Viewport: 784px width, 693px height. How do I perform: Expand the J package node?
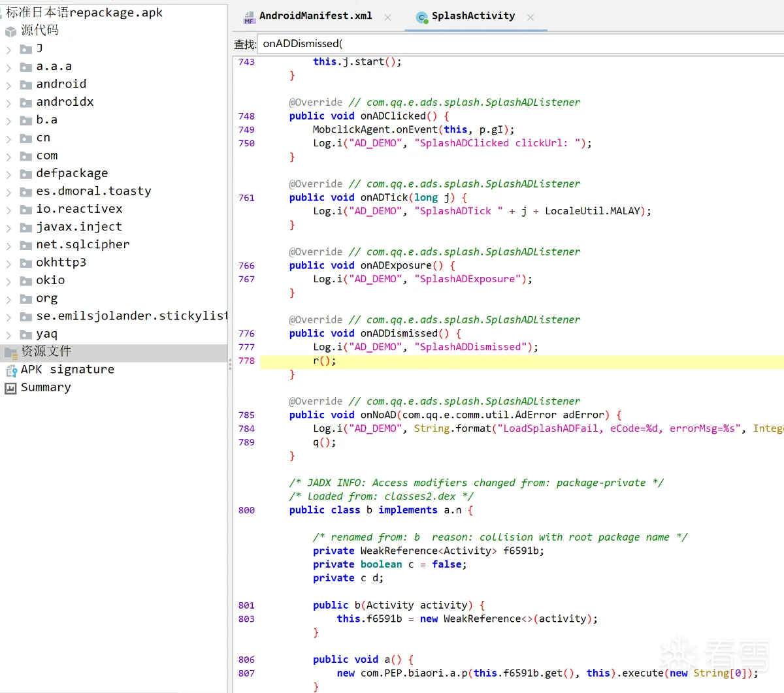(8, 50)
